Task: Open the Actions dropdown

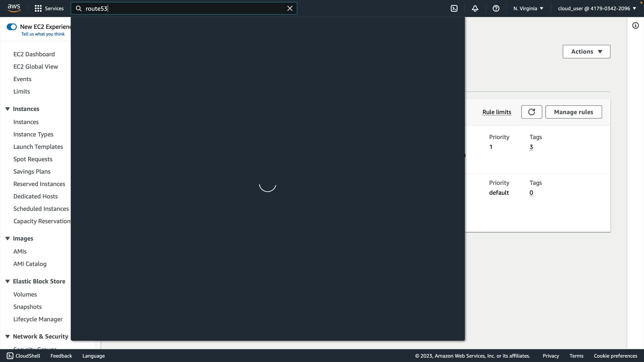Action: tap(586, 52)
